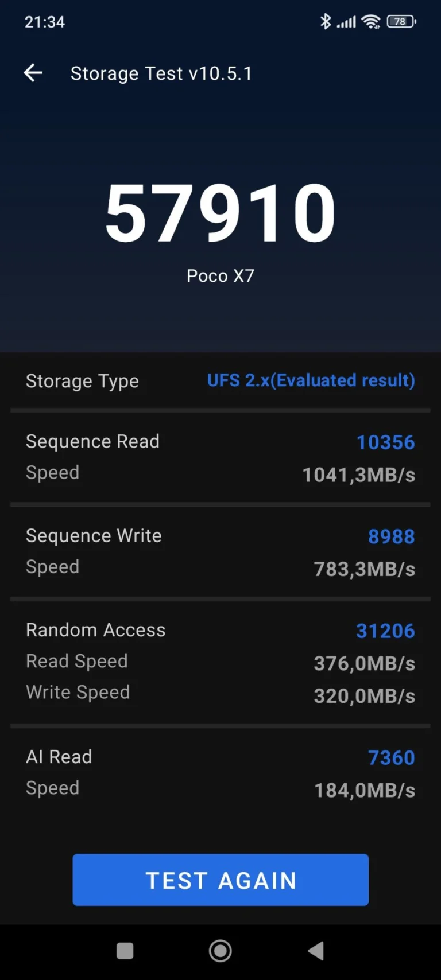Screen dimensions: 441x980
Task: Tap the Bluetooth status icon
Action: tap(326, 21)
